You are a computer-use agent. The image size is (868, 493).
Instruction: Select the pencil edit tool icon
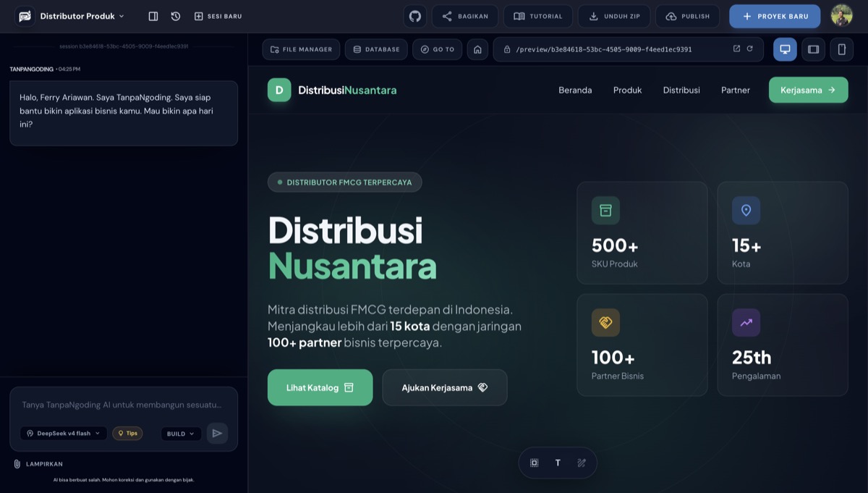(582, 463)
